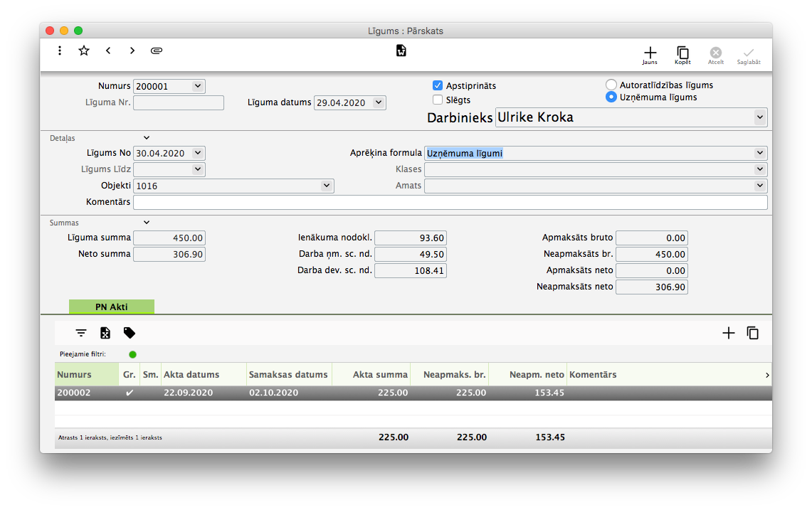Open the three-dot options menu
The image size is (812, 510).
60,51
